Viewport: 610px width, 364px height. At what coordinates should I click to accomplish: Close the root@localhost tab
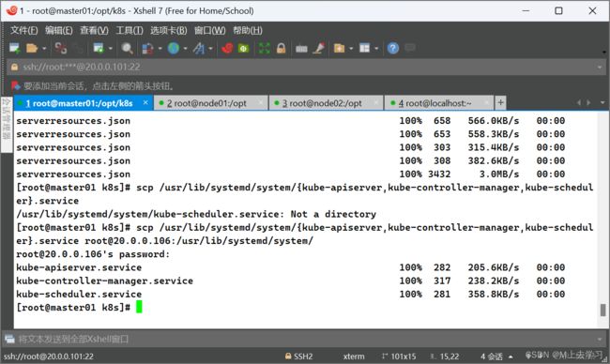487,102
